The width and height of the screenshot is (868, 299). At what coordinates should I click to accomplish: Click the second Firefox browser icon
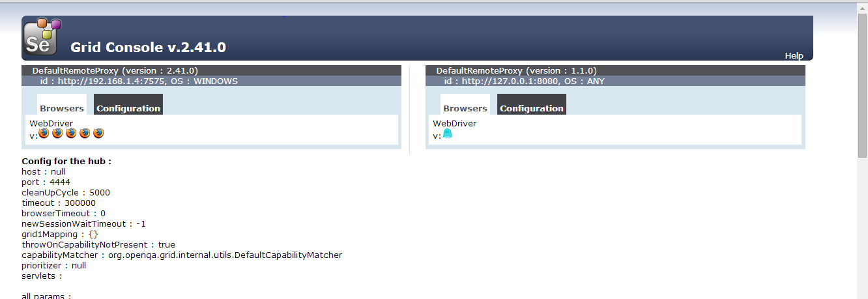click(x=57, y=133)
